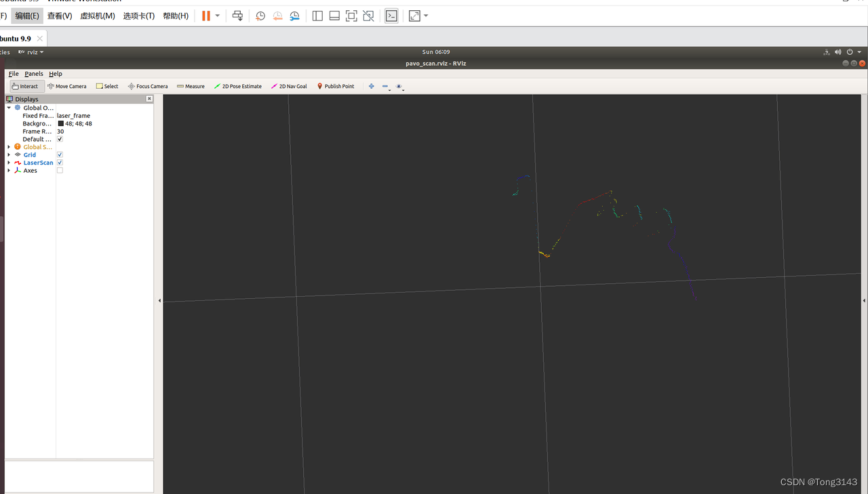
Task: Open the dropdown arrow beside VMware pause
Action: coord(218,16)
